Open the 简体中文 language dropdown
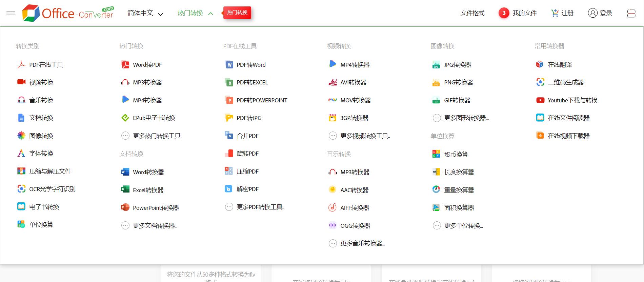 [x=145, y=13]
